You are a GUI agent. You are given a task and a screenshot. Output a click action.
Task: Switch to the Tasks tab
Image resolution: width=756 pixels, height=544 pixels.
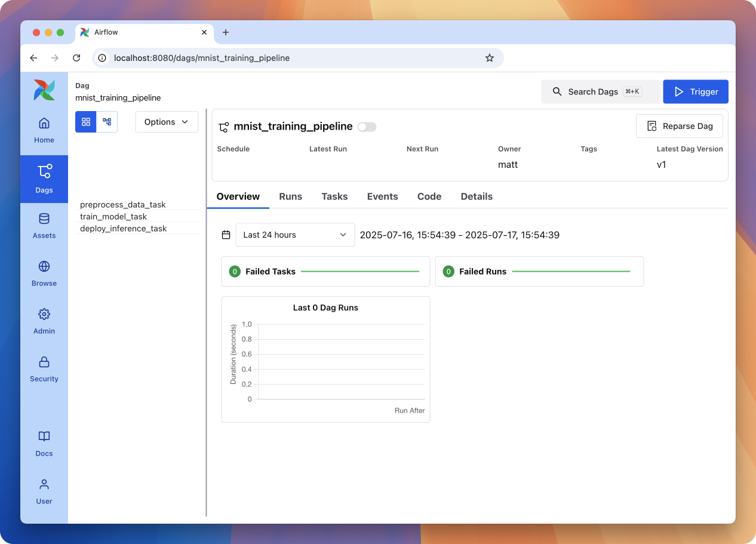334,196
